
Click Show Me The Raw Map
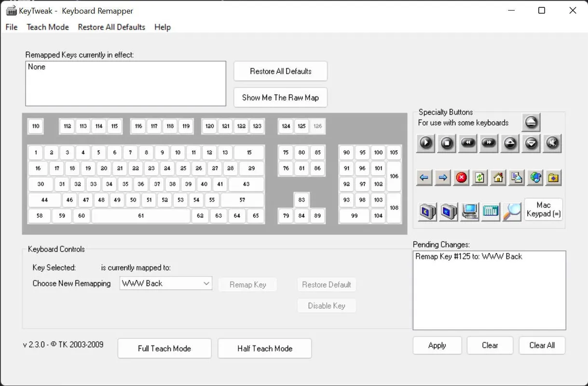pos(281,97)
